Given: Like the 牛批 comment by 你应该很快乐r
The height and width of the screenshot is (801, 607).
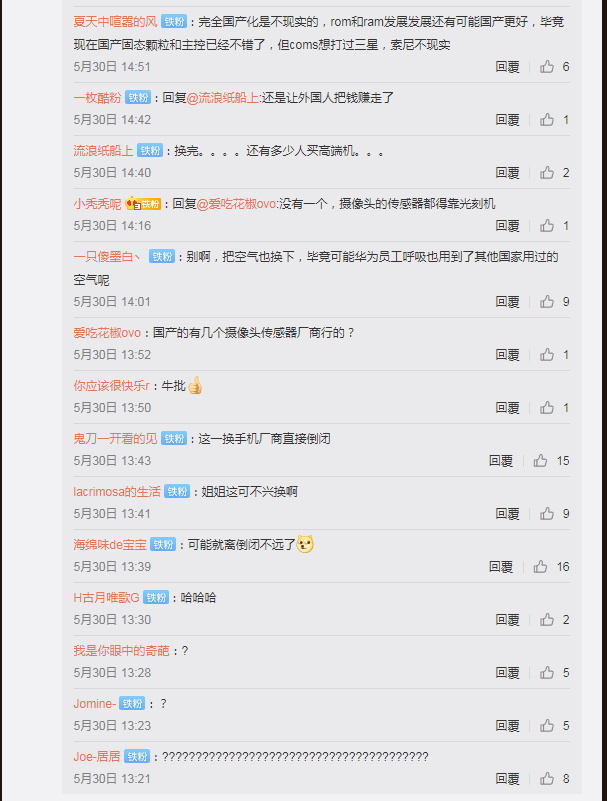Looking at the screenshot, I should click(547, 408).
